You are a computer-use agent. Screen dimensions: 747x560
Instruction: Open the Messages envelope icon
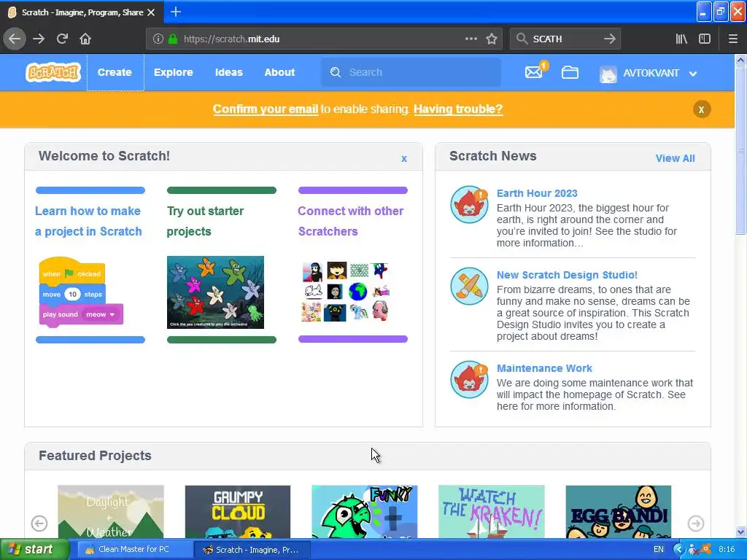click(533, 72)
